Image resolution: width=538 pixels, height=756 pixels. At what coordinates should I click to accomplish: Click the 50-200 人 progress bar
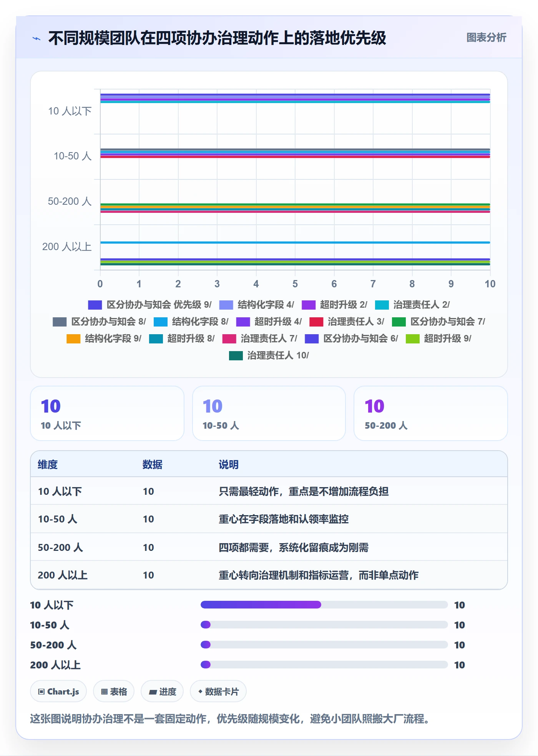click(x=324, y=645)
